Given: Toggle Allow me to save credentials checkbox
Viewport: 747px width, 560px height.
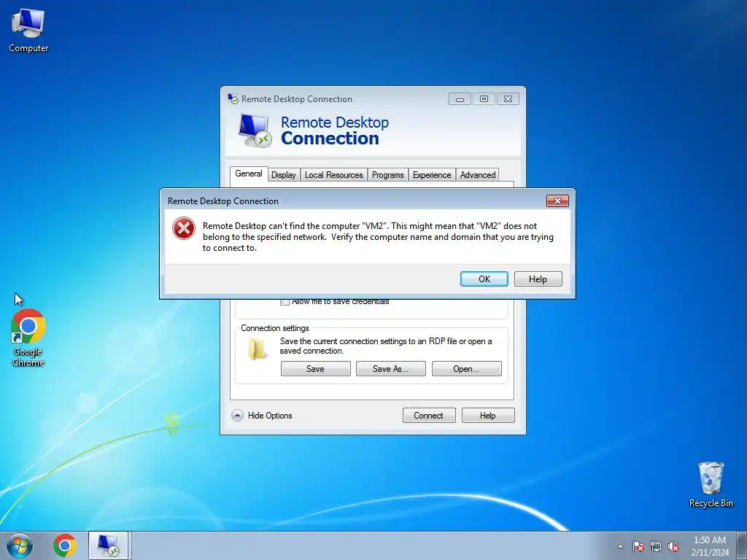Looking at the screenshot, I should (x=285, y=302).
